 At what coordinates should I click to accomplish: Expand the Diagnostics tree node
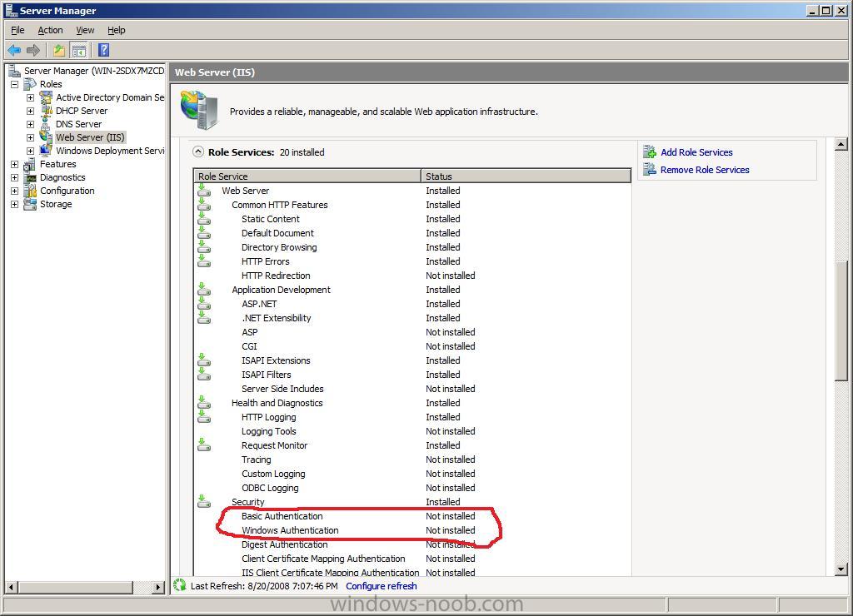(15, 178)
